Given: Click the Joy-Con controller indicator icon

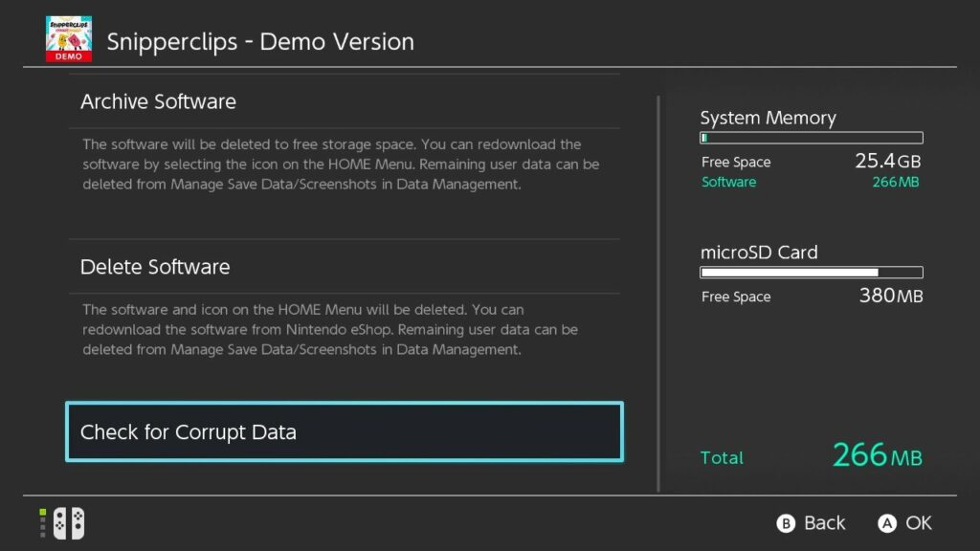Looking at the screenshot, I should pos(69,523).
